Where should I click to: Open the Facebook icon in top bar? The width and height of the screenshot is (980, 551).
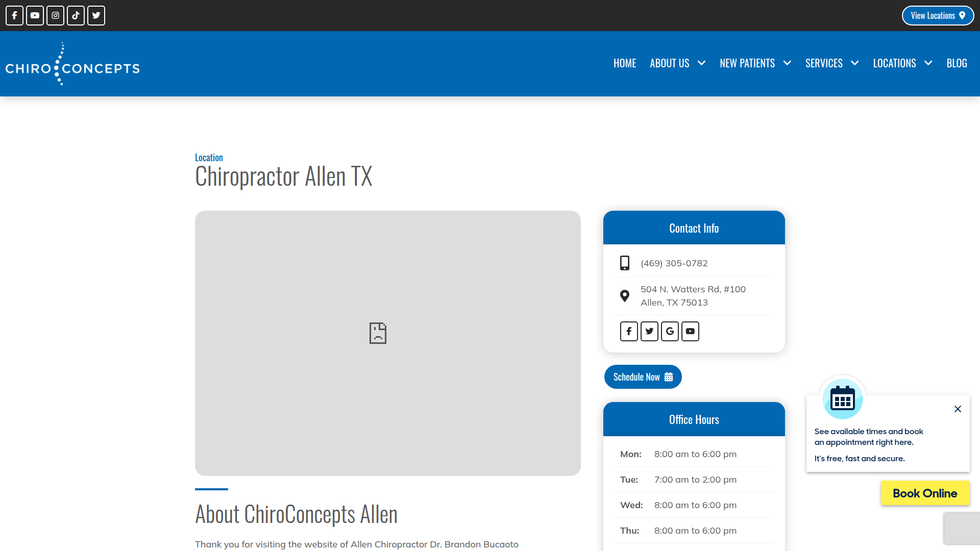pos(14,15)
